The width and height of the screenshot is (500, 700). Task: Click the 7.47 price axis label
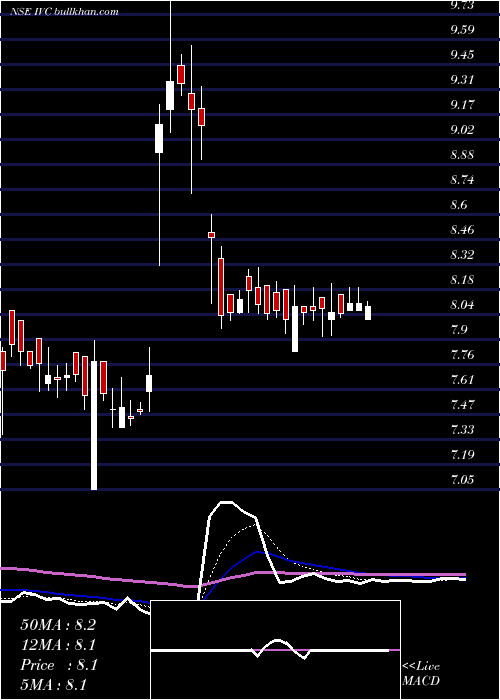(462, 405)
